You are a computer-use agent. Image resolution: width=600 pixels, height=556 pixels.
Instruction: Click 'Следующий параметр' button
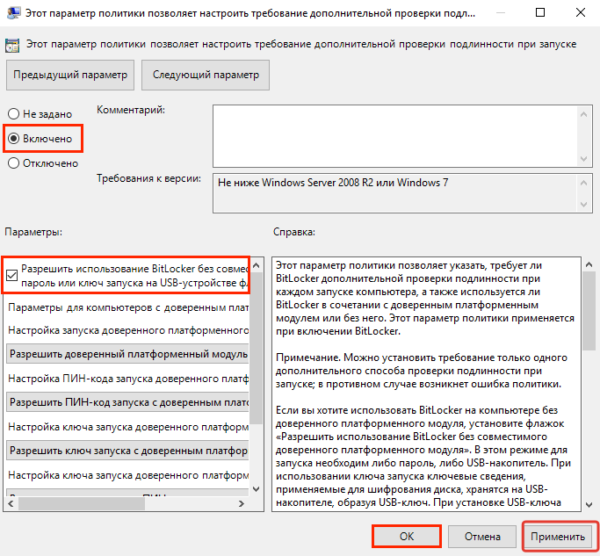tap(205, 75)
